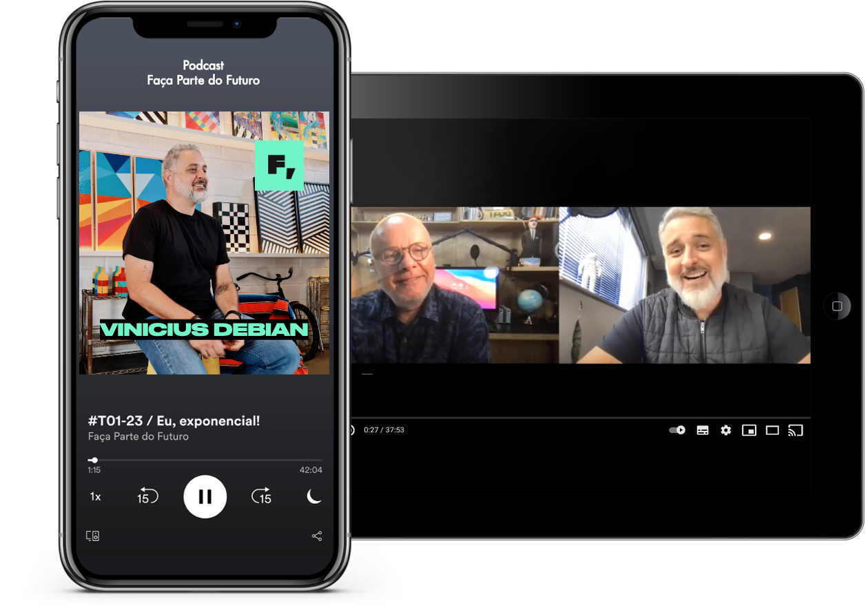Pause the podcast episode playback

205,496
